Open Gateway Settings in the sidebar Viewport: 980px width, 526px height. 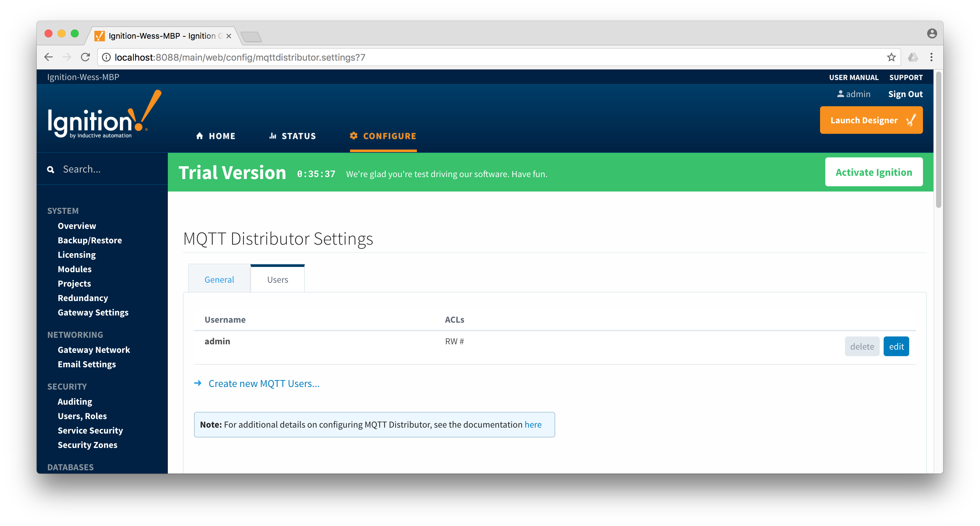[93, 313]
